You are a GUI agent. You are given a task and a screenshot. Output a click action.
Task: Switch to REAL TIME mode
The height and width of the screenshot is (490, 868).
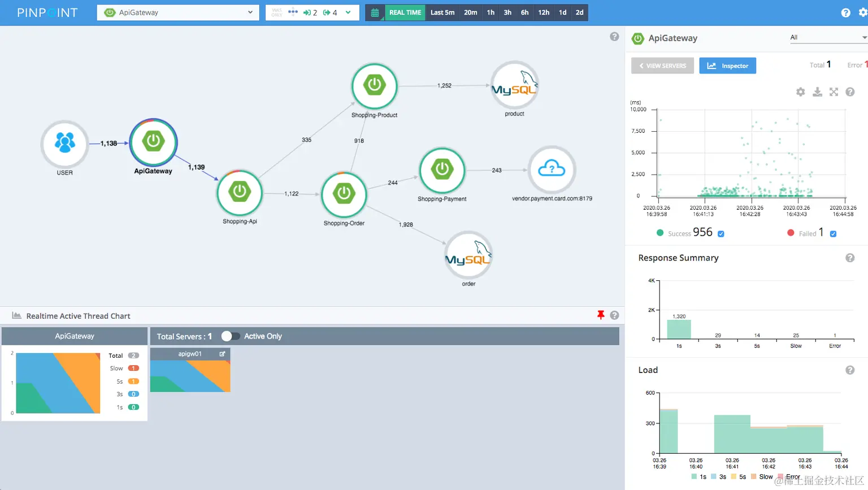(x=405, y=12)
